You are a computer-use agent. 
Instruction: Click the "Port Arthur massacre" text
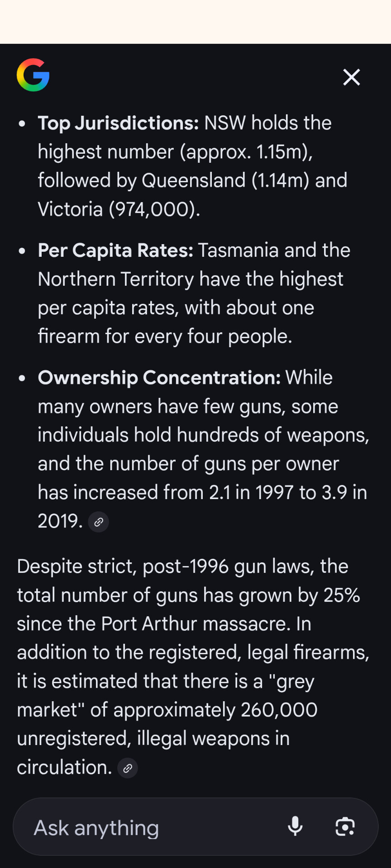pos(195,624)
